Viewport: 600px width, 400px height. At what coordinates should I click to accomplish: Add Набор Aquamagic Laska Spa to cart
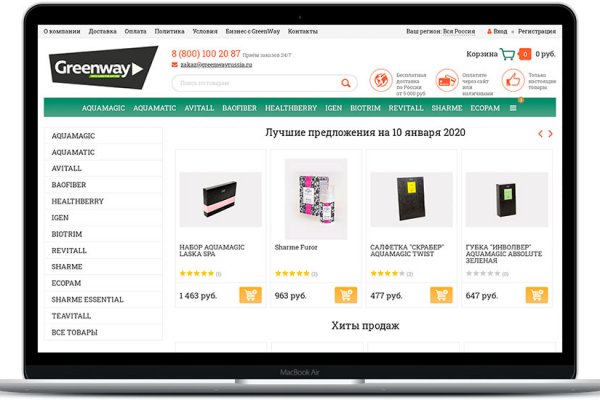point(250,295)
